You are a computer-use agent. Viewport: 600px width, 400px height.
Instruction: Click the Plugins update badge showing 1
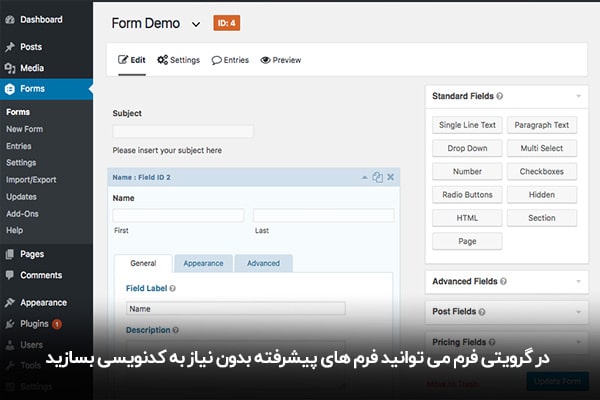coord(57,324)
